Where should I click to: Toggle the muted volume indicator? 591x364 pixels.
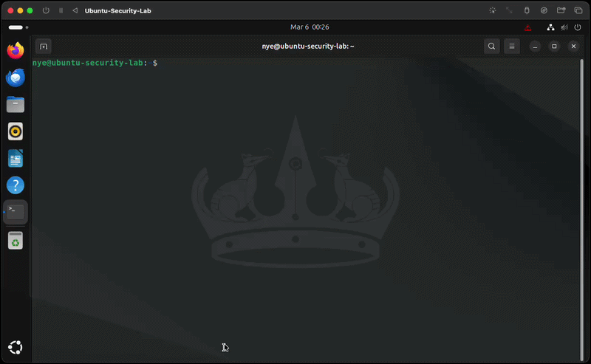pyautogui.click(x=564, y=27)
